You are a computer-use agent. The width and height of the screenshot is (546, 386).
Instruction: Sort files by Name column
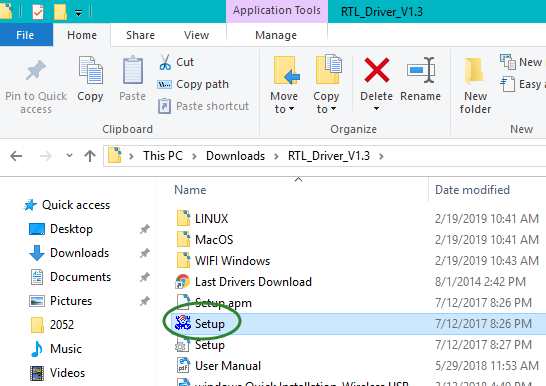point(190,190)
